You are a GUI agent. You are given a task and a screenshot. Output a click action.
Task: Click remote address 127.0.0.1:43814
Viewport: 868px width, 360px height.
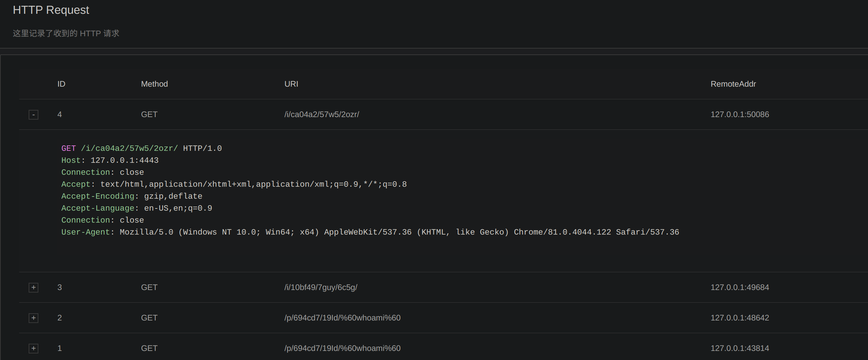click(x=740, y=348)
